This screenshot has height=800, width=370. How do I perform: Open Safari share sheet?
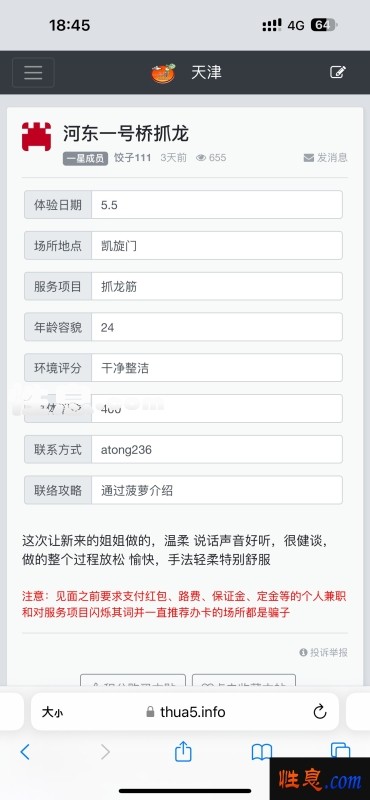click(183, 752)
